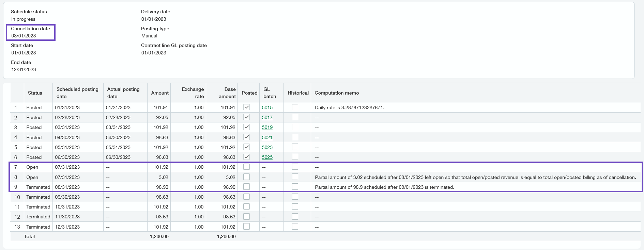Click the Status column header
644x250 pixels.
point(35,93)
